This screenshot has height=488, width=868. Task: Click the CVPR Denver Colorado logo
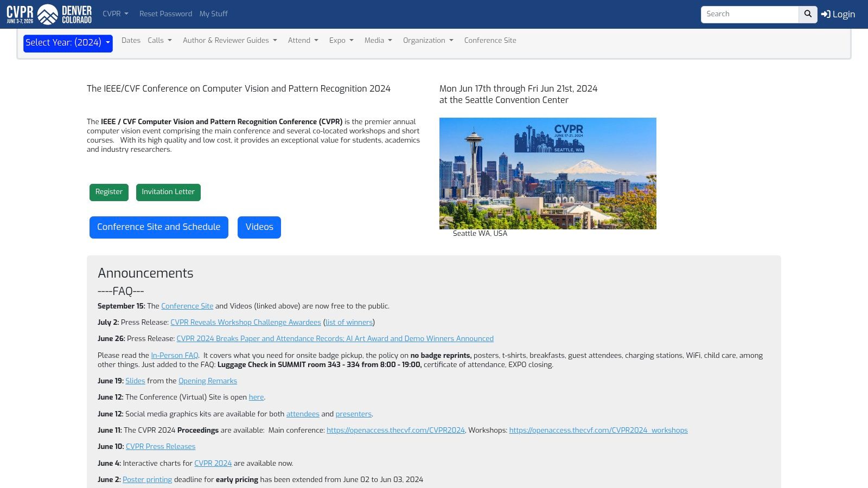click(x=49, y=14)
